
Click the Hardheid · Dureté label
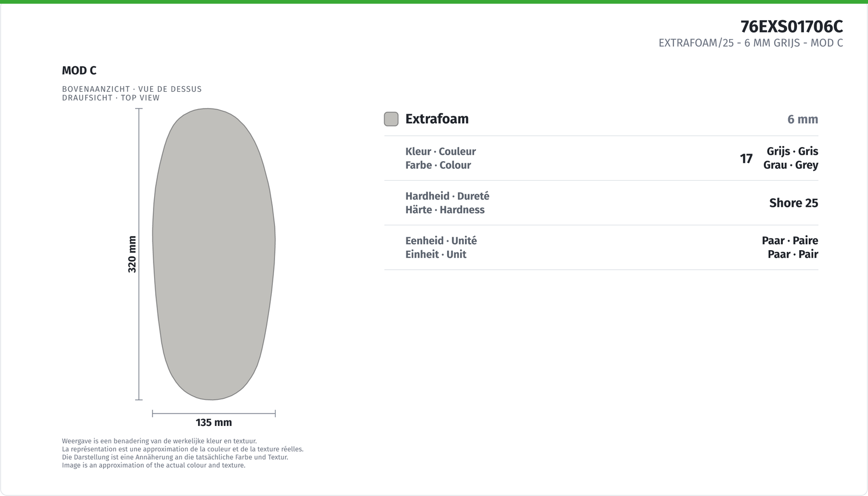[x=447, y=196]
